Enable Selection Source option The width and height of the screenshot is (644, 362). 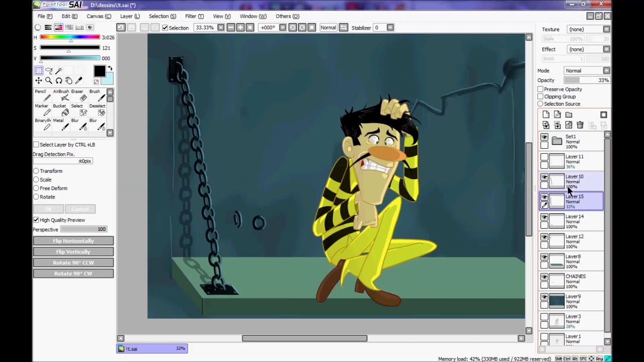click(x=540, y=104)
